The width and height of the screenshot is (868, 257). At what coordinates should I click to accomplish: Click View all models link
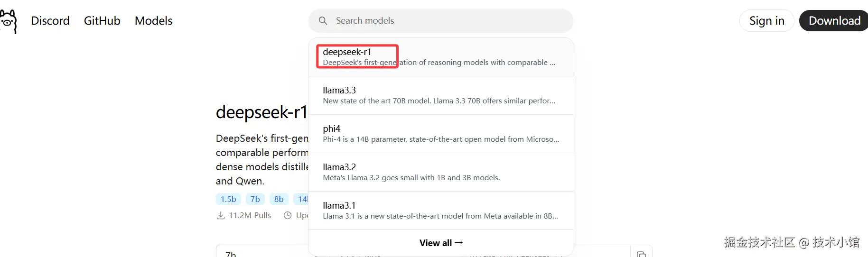(440, 243)
